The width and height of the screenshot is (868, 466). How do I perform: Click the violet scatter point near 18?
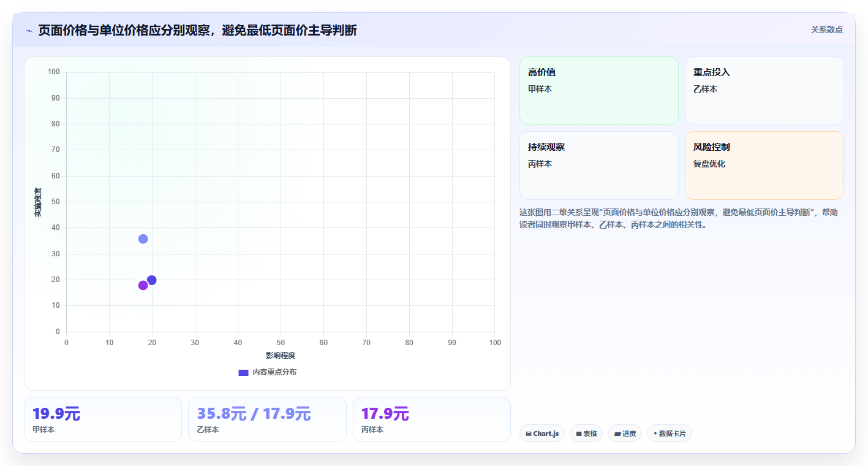tap(143, 285)
